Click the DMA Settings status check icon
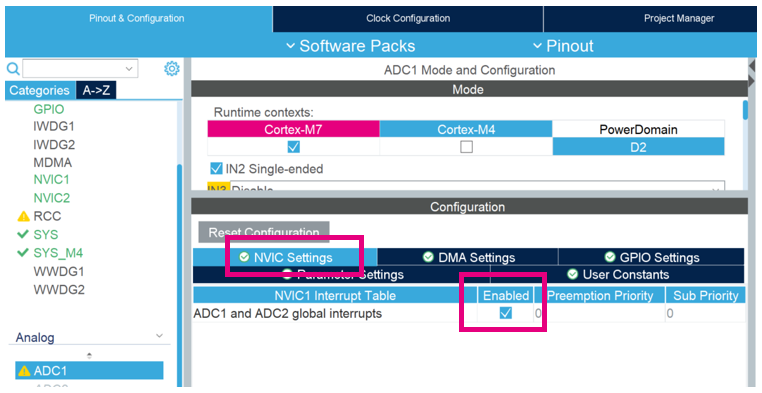The width and height of the screenshot is (762, 393). (x=428, y=257)
